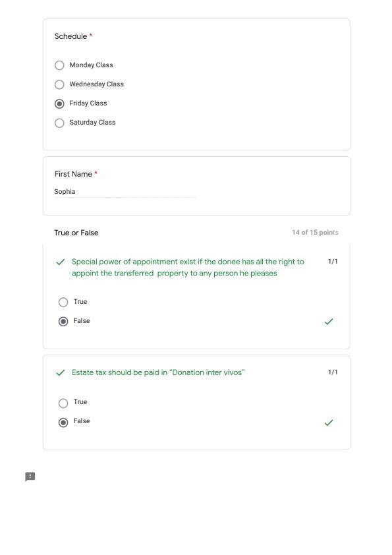Click green checkmark beside Estate tax question
The height and width of the screenshot is (555, 392).
[x=61, y=372]
